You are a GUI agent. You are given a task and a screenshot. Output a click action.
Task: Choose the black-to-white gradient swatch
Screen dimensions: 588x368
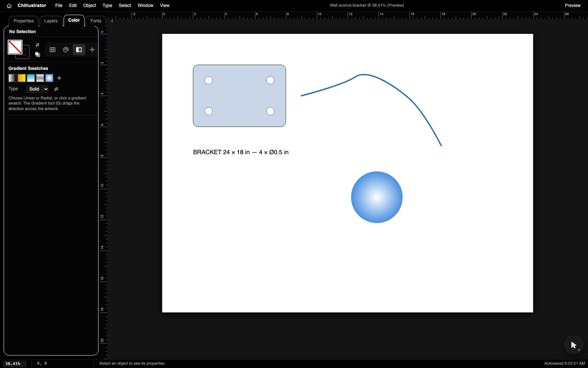12,78
